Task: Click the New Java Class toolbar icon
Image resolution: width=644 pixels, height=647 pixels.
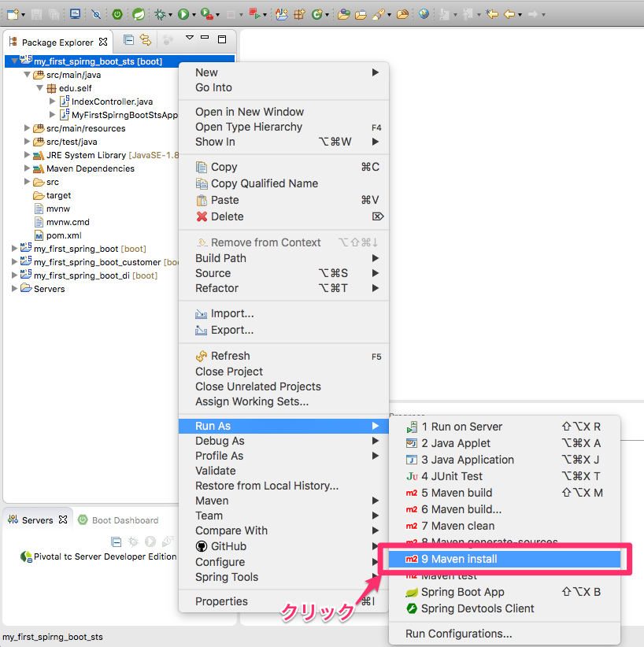Action: (317, 15)
